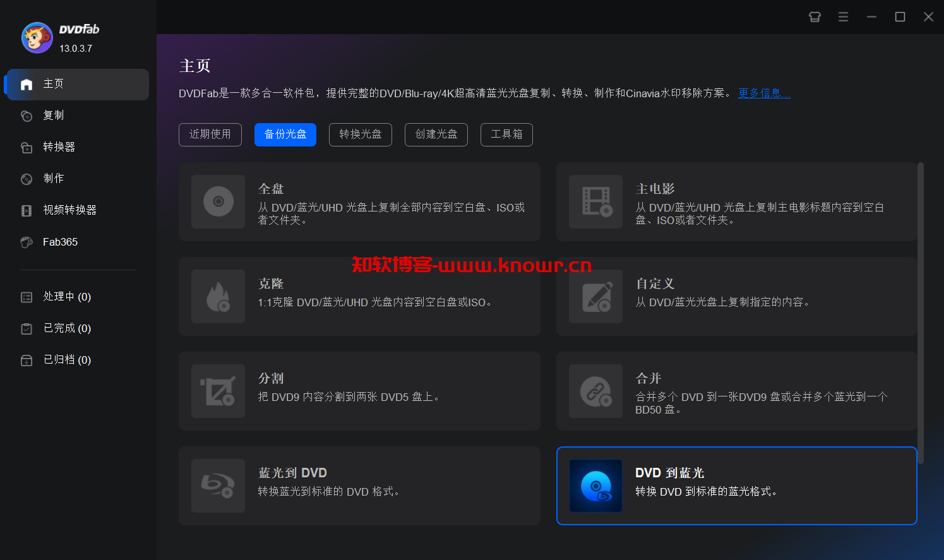This screenshot has height=560, width=944.
Task: Click the 自定义 pencil edit icon
Action: (595, 296)
